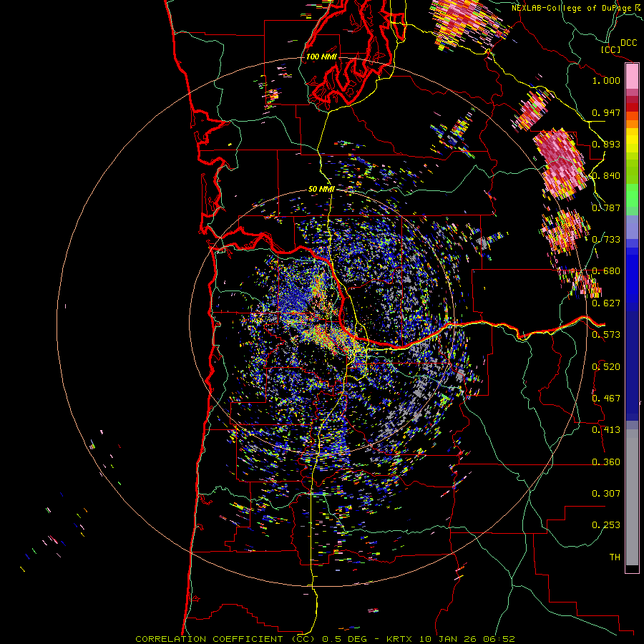Click the 50 NMI range ring label
The image size is (644, 644).
[x=321, y=189]
